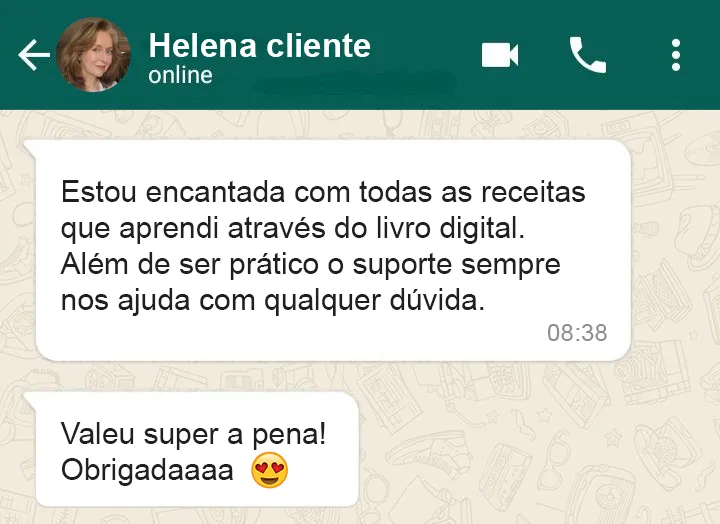Tap the contact name Helena cliente
This screenshot has width=720, height=524.
coord(259,45)
